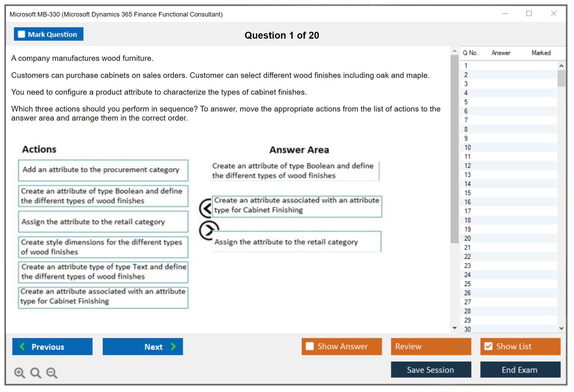Click the green arrow on Next button
Screen dimensions: 574x392
tap(174, 346)
